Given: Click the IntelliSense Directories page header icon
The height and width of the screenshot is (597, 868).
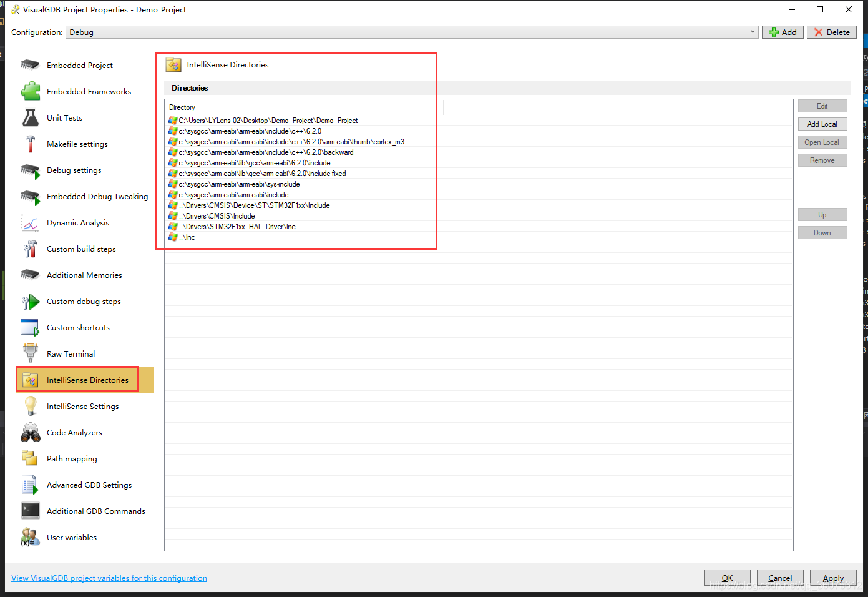Looking at the screenshot, I should [173, 64].
